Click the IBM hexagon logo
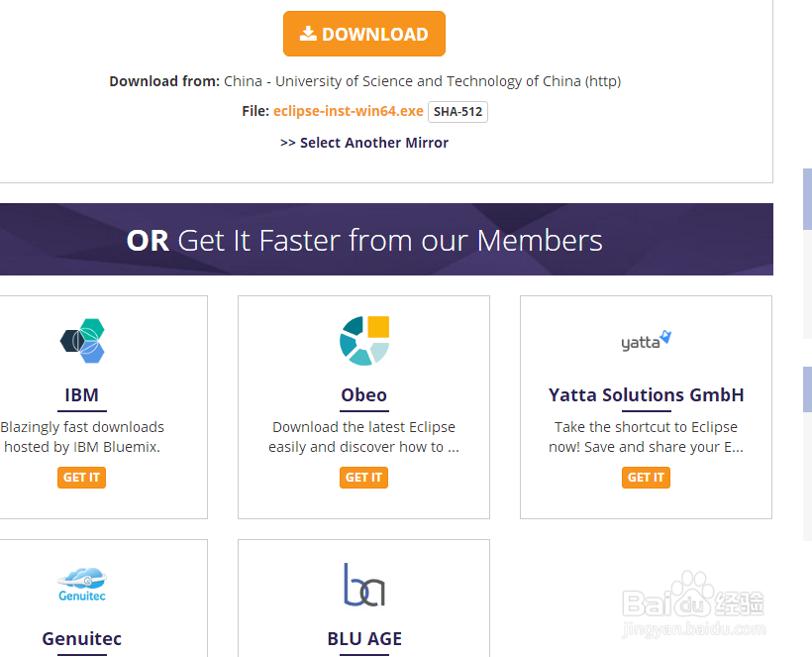The height and width of the screenshot is (657, 812). point(82,340)
